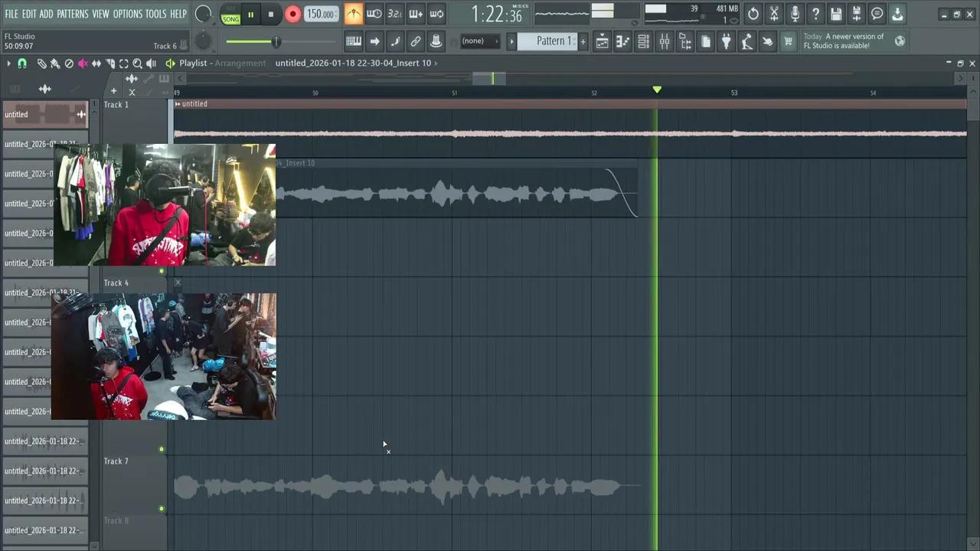This screenshot has height=551, width=980.
Task: Toggle the metronome button
Action: point(353,14)
